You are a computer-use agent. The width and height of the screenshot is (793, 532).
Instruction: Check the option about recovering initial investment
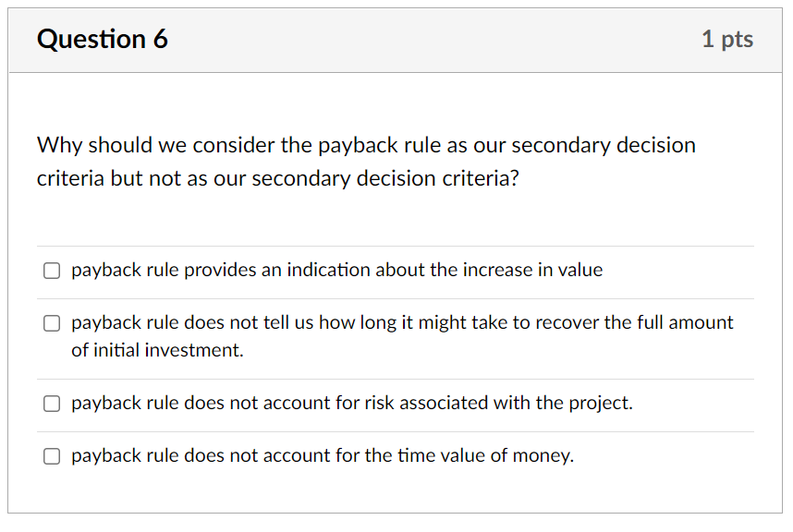tap(52, 323)
